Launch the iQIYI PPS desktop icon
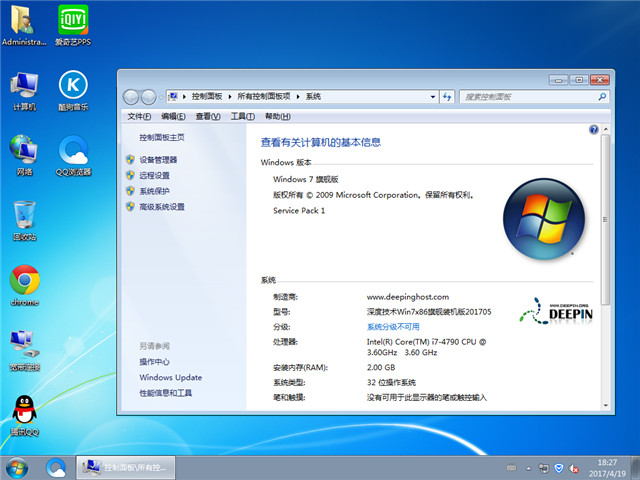The image size is (640, 480). pos(73,25)
